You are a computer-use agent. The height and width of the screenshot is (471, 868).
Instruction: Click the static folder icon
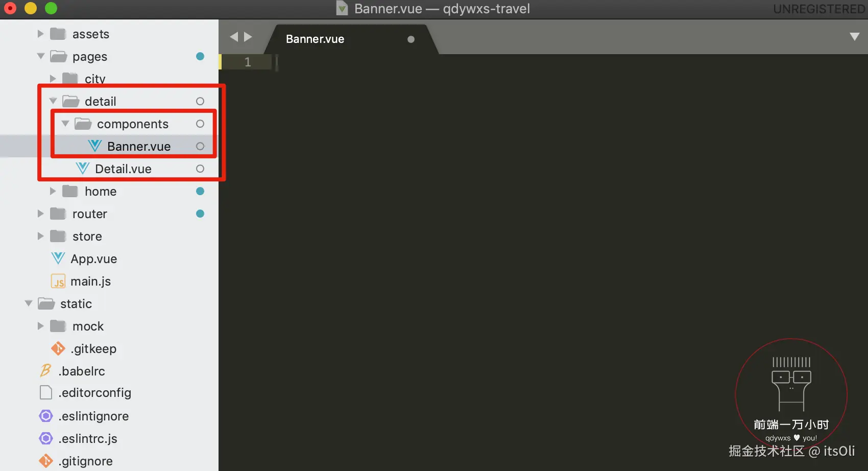pyautogui.click(x=46, y=303)
